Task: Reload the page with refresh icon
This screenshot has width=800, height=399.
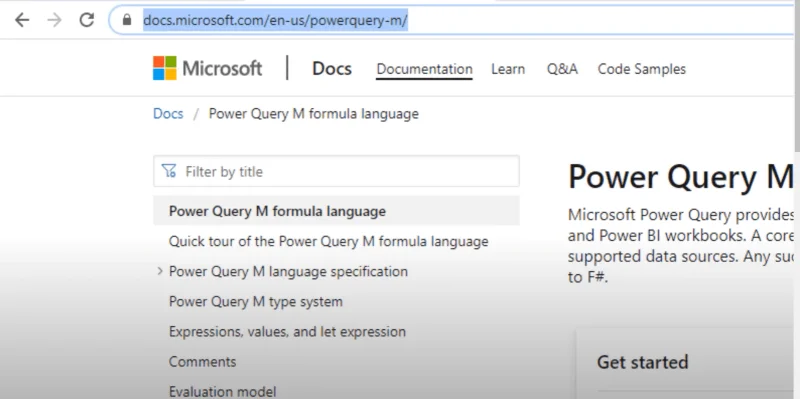Action: 87,20
